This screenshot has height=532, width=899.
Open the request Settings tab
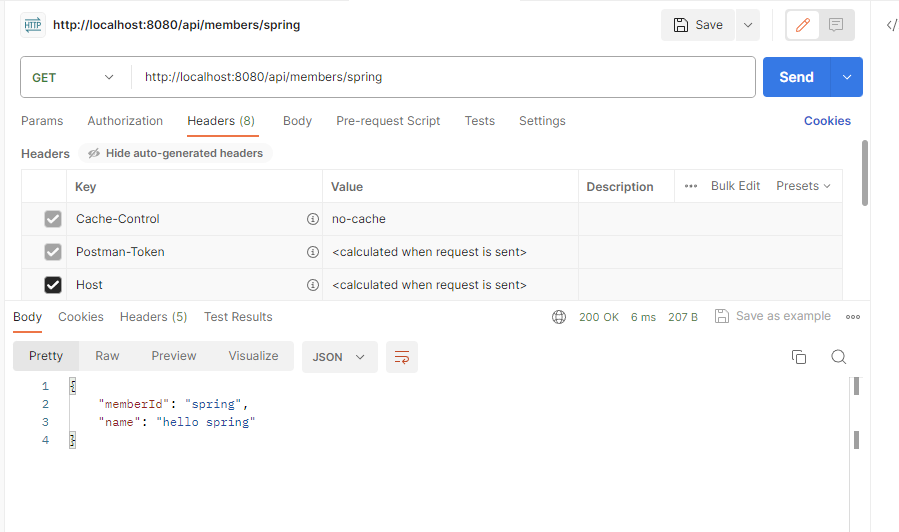[542, 121]
